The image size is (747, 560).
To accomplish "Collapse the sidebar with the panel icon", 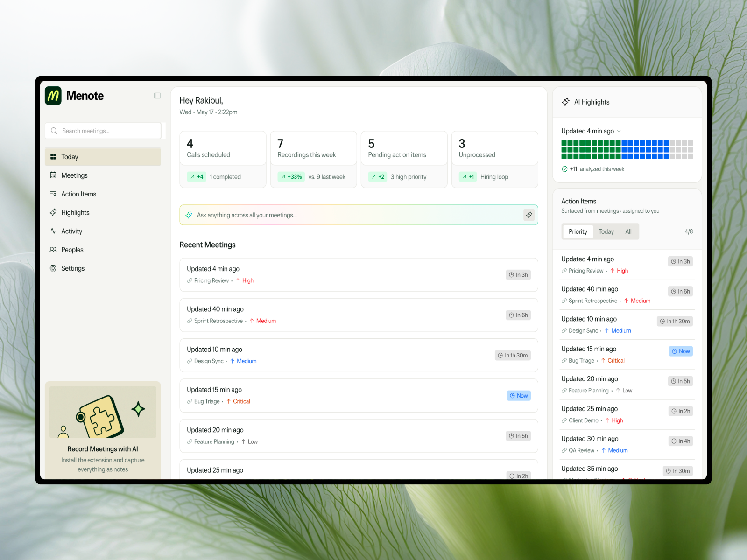I will (157, 96).
